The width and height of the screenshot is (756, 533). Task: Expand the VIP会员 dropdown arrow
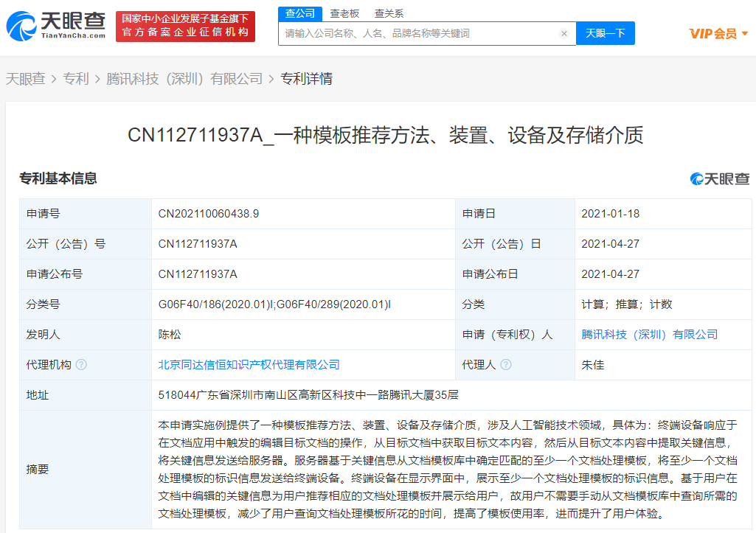[745, 33]
